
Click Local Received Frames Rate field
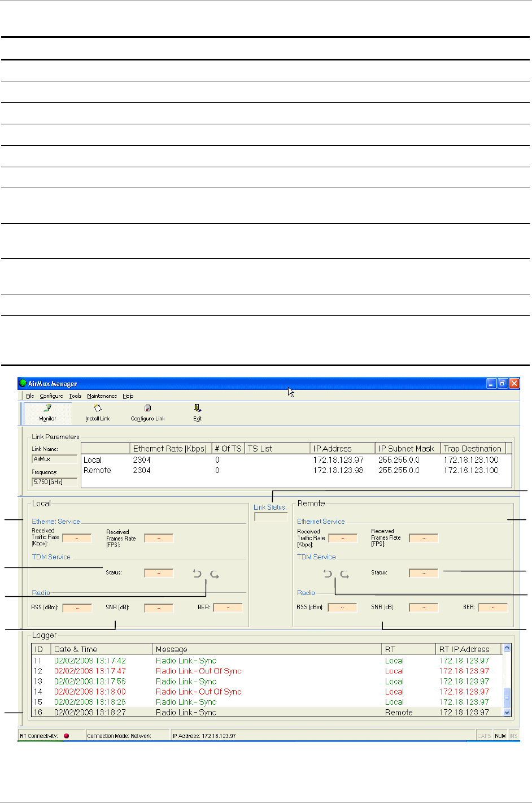159,538
